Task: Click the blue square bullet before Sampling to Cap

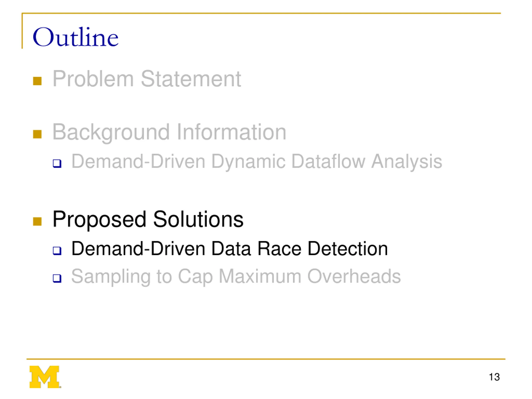Action: [x=57, y=278]
